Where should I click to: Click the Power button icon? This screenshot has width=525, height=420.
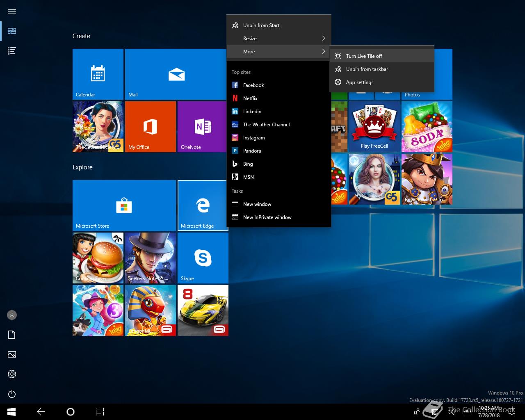(x=12, y=394)
